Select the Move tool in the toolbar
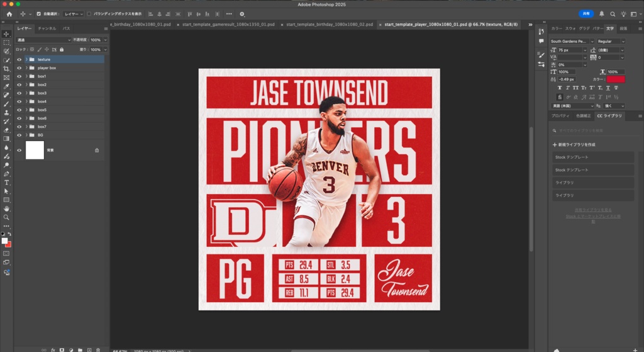 (x=6, y=34)
